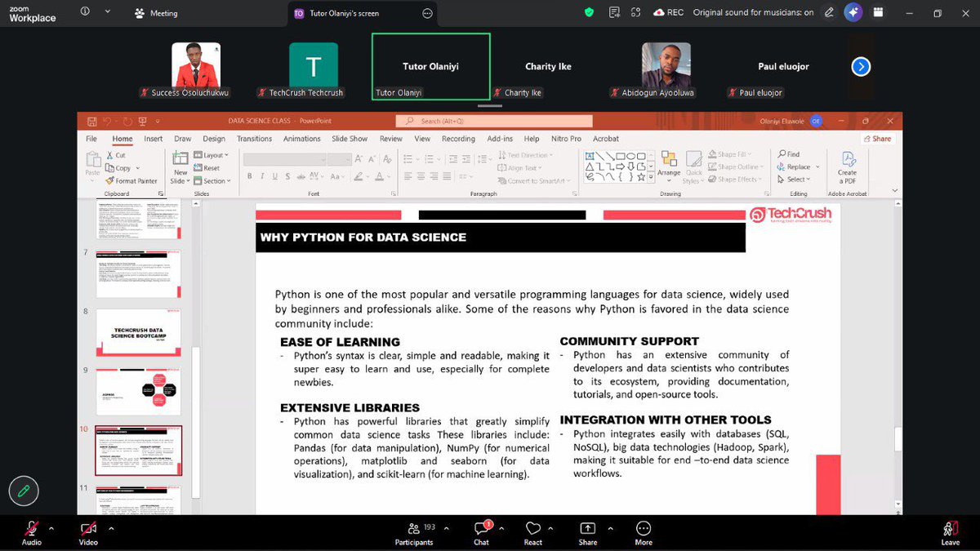Open the Section dropdown

(x=212, y=180)
